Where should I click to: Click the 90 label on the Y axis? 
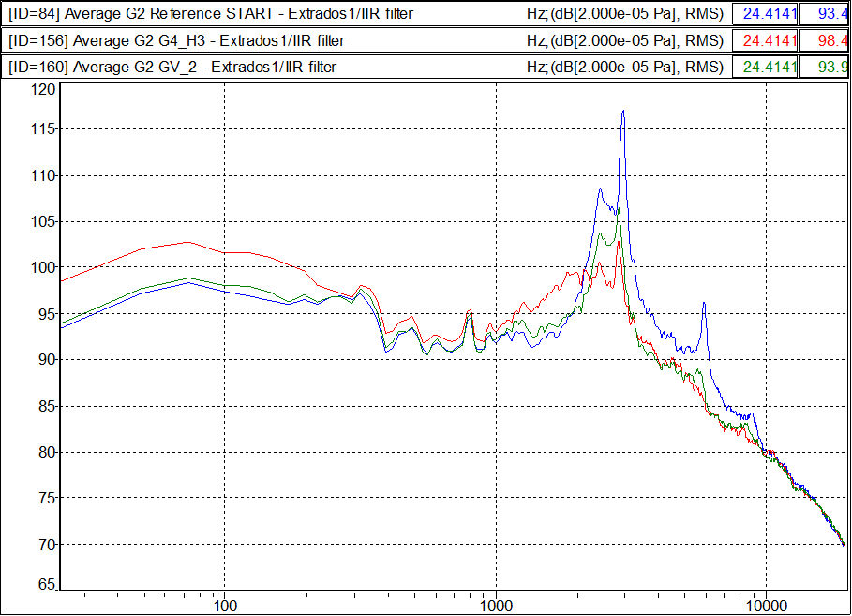click(46, 360)
